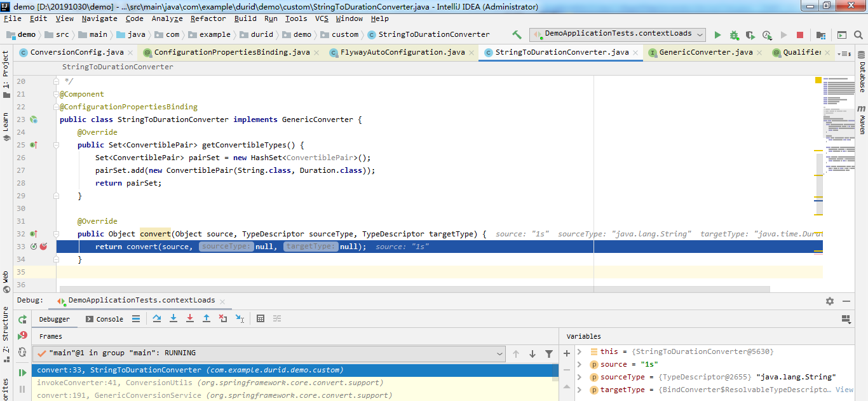Click rerun failed tests icon in debug sidebar
The image size is (868, 401).
pos(23,336)
